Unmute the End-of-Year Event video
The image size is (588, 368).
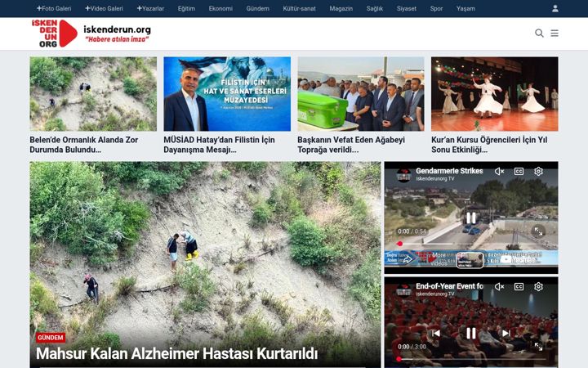[499, 286]
